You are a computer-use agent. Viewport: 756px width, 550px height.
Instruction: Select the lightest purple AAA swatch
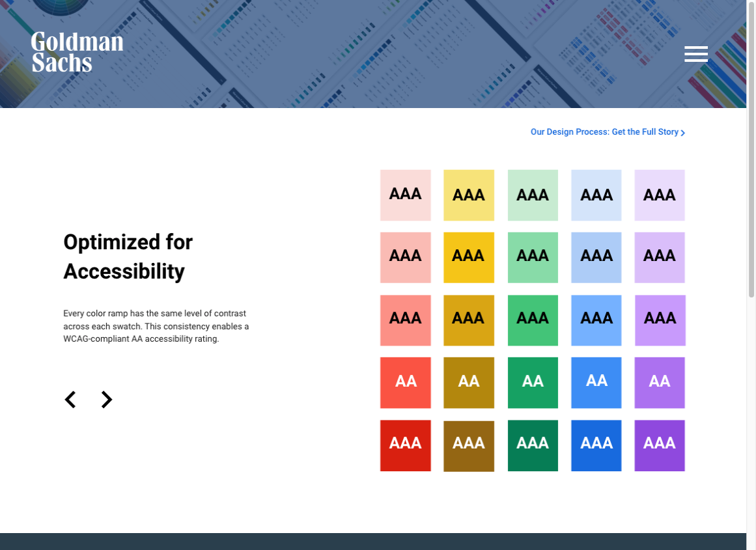(x=660, y=195)
